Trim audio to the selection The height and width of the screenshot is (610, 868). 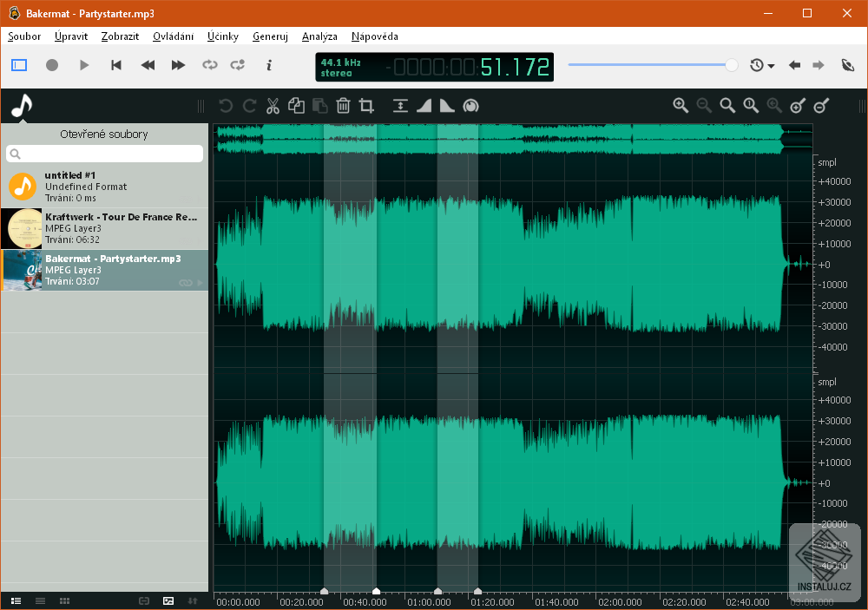pos(365,105)
